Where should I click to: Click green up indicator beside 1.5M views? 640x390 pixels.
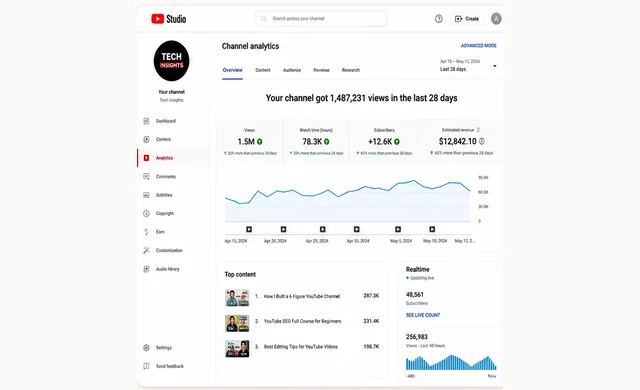click(260, 142)
